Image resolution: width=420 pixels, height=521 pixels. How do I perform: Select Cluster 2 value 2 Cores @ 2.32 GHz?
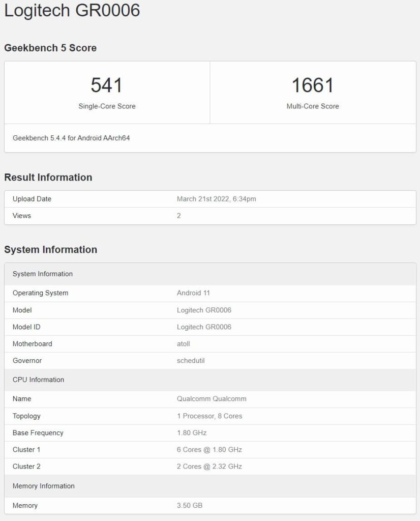coord(209,467)
